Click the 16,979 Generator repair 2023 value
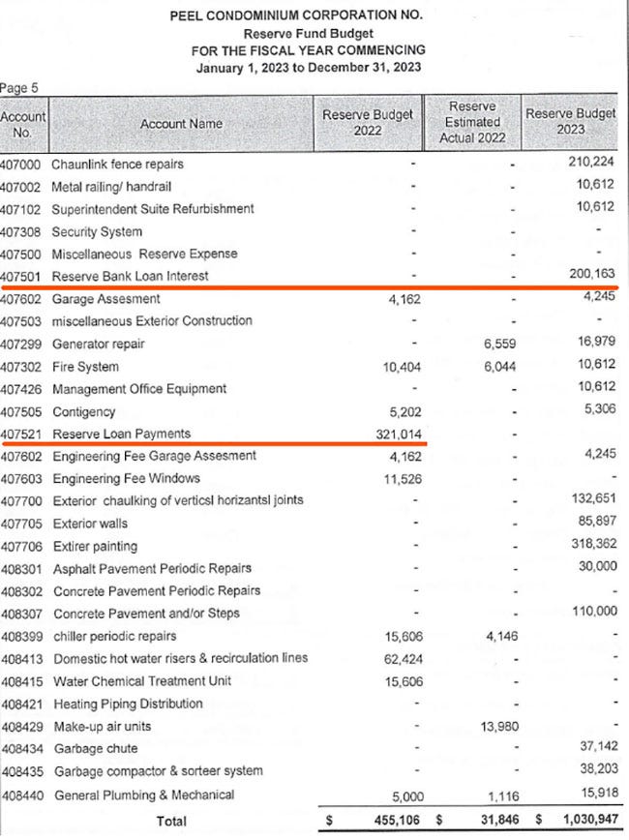 (x=597, y=342)
